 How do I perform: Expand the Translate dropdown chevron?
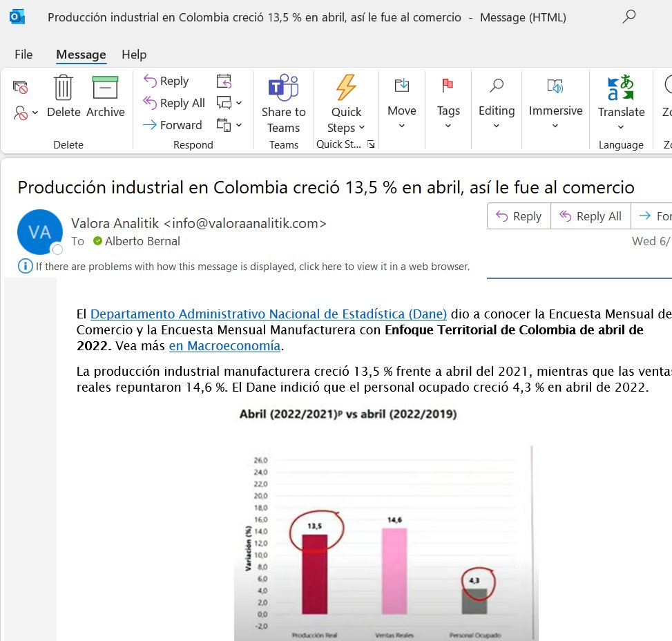click(621, 127)
